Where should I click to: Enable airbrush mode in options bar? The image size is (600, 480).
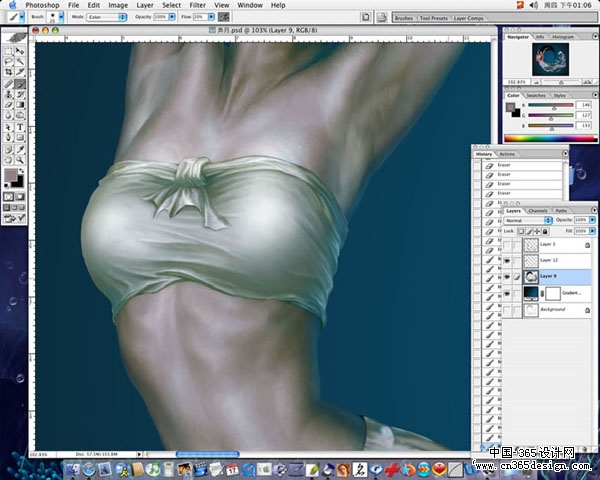(x=223, y=17)
